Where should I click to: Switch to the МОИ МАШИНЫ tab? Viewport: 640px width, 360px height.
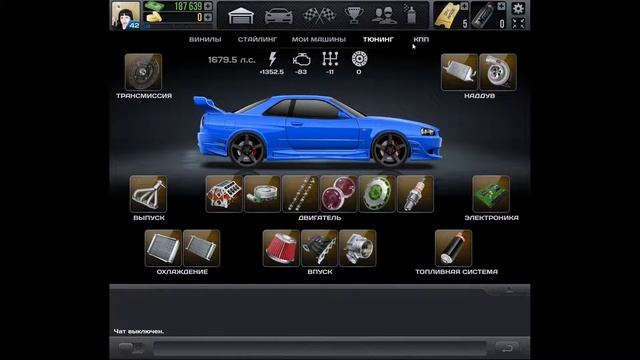click(x=318, y=40)
